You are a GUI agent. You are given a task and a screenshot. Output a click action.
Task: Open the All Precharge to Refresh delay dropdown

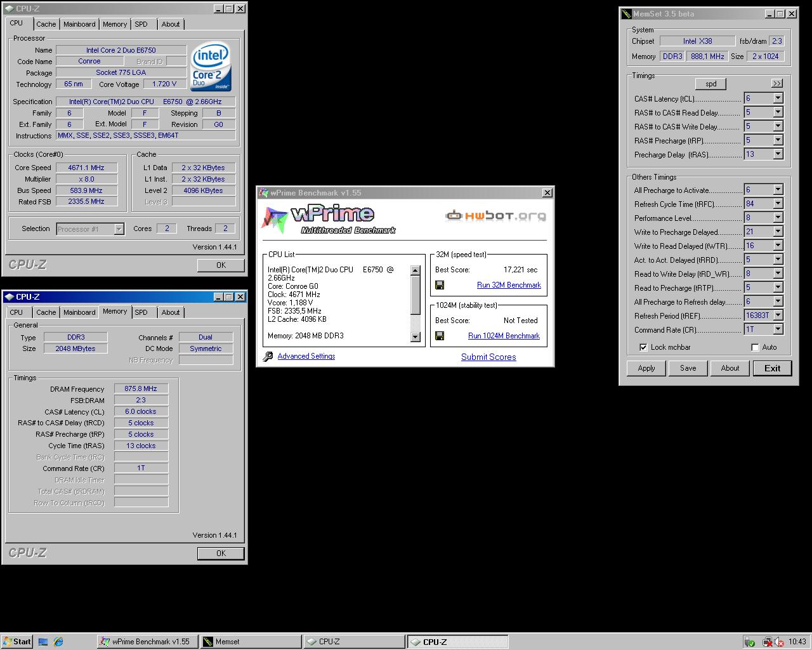tap(778, 302)
